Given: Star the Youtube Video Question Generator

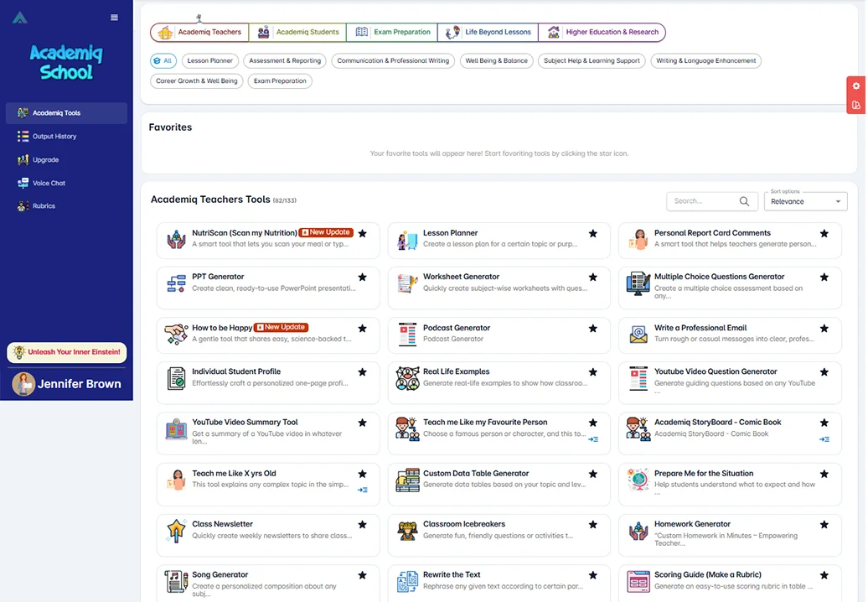Looking at the screenshot, I should coord(824,371).
